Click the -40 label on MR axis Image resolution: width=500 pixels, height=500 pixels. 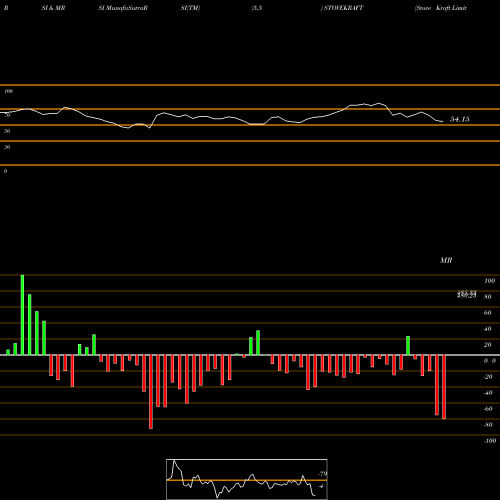point(488,393)
